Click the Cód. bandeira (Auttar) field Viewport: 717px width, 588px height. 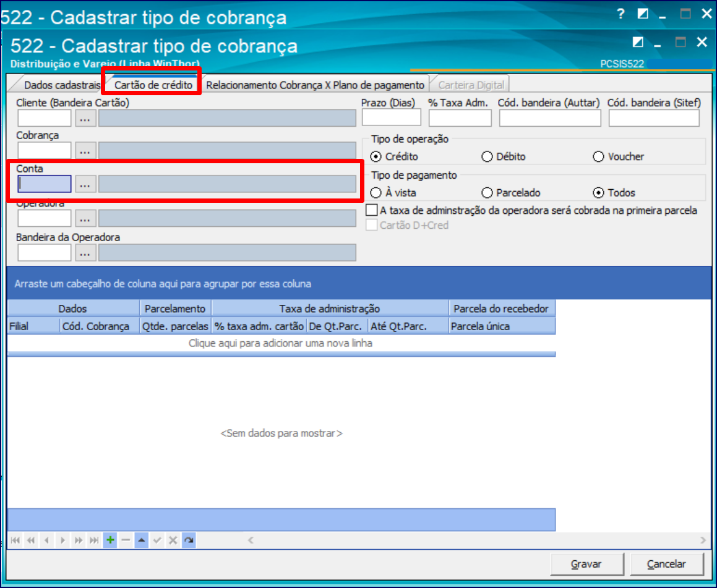550,118
